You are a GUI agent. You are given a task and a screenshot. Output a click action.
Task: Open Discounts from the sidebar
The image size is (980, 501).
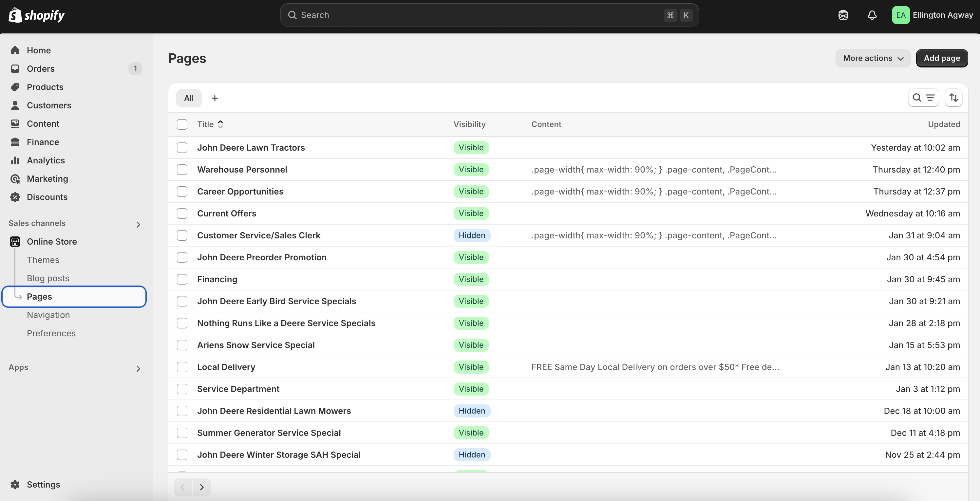[x=47, y=197]
